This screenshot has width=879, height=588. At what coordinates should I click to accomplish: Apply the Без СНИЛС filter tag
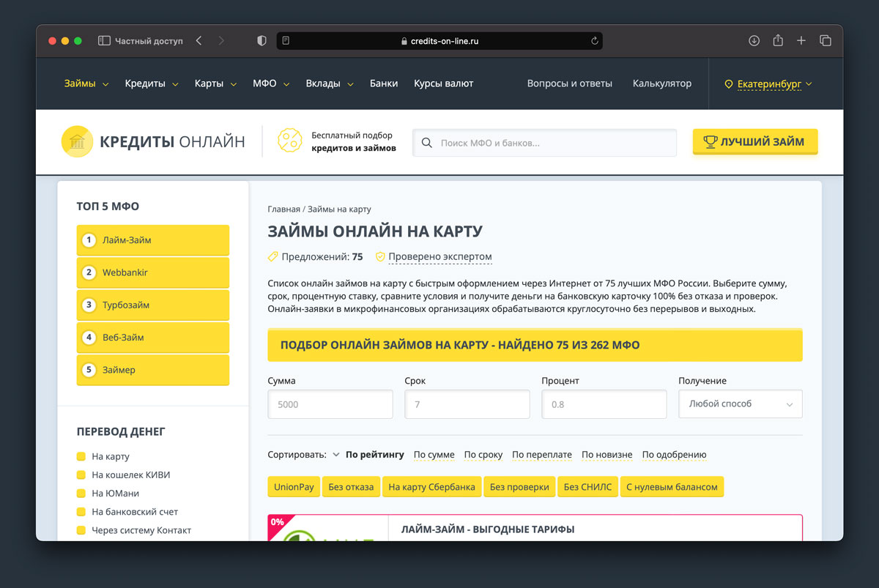[587, 487]
